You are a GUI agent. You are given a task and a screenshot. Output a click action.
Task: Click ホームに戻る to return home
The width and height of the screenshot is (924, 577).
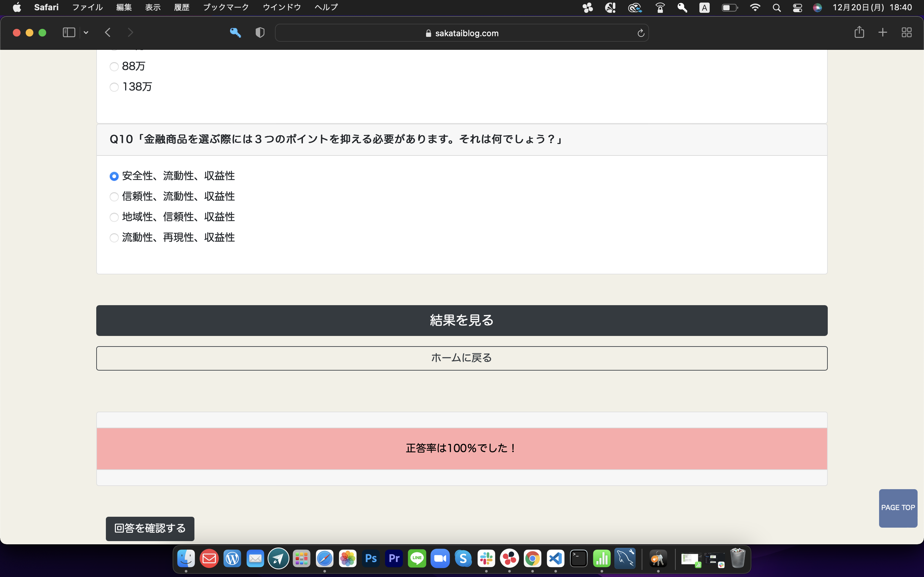461,358
